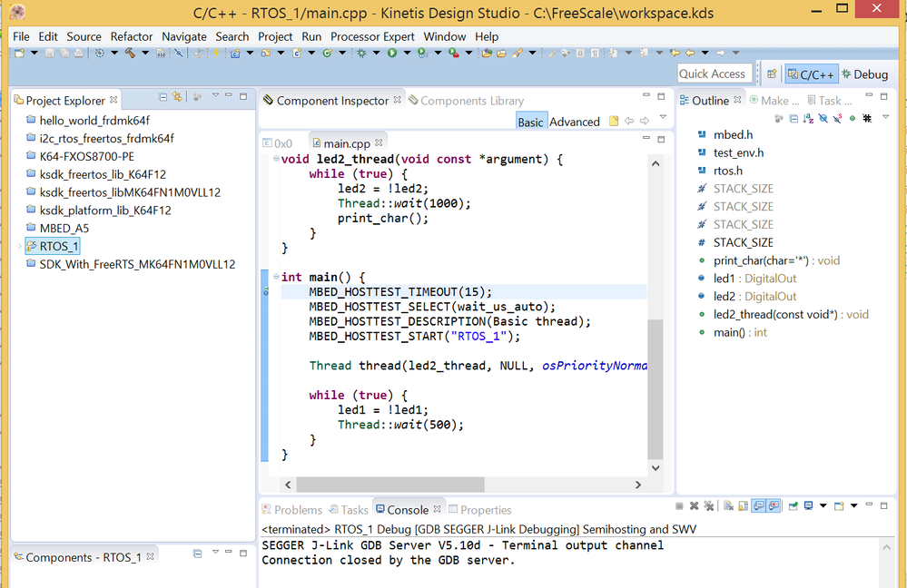907x588 pixels.
Task: Click the Quick Access search field
Action: [715, 73]
